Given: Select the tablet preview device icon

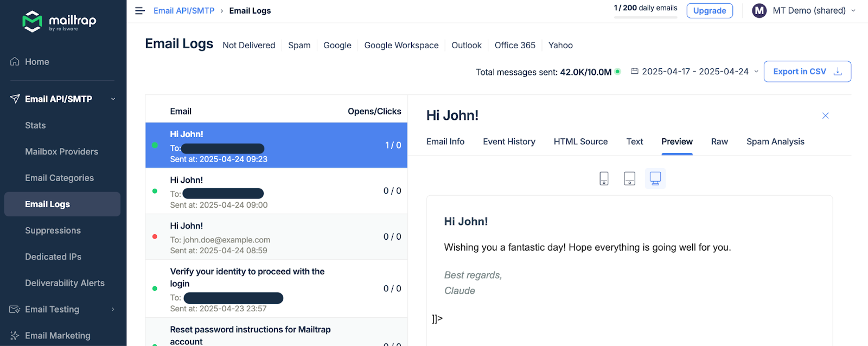Looking at the screenshot, I should click(x=629, y=178).
